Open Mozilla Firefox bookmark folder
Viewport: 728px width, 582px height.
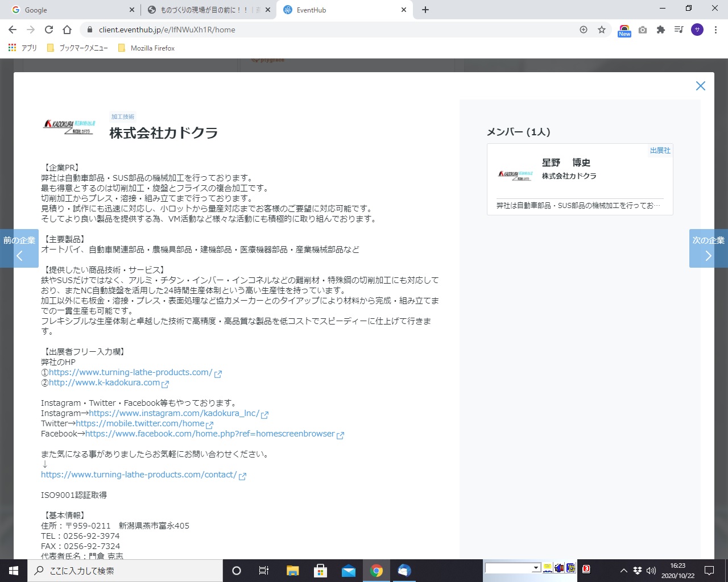coord(146,48)
